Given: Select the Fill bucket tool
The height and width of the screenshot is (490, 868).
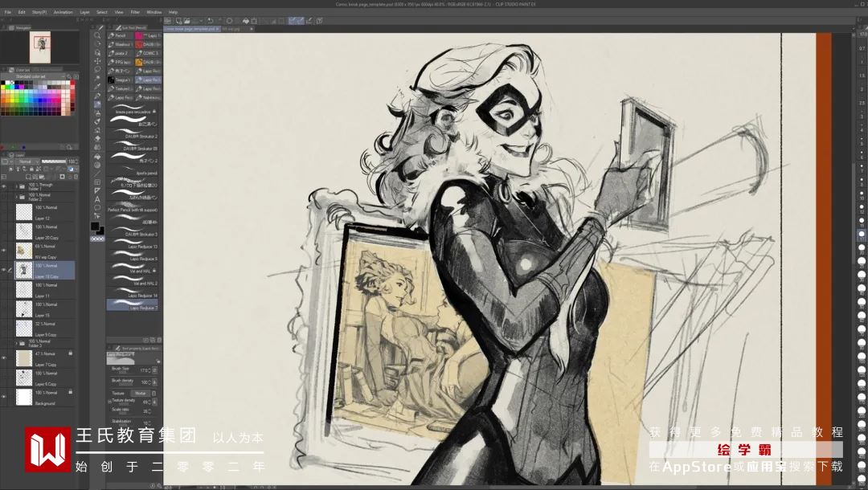Looking at the screenshot, I should 97,156.
